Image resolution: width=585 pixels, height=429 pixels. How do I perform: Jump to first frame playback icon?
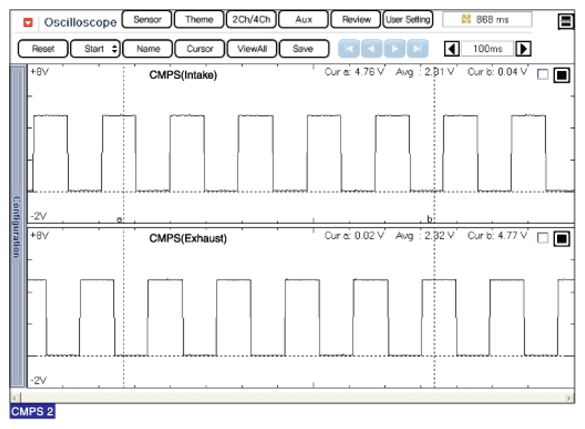coord(349,49)
